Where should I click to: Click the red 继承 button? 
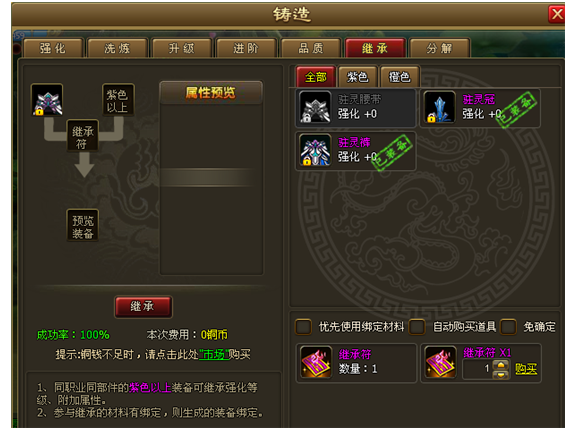(143, 306)
